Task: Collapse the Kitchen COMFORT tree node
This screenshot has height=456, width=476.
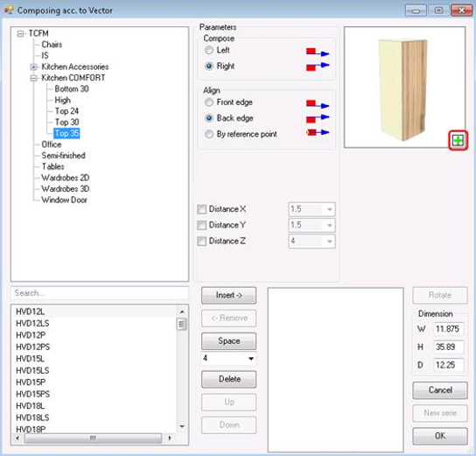Action: point(34,78)
